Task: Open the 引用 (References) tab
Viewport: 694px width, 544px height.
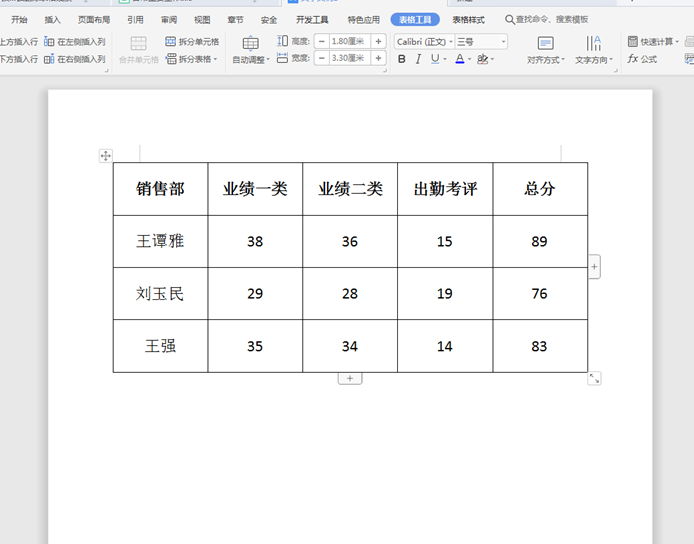Action: point(135,19)
